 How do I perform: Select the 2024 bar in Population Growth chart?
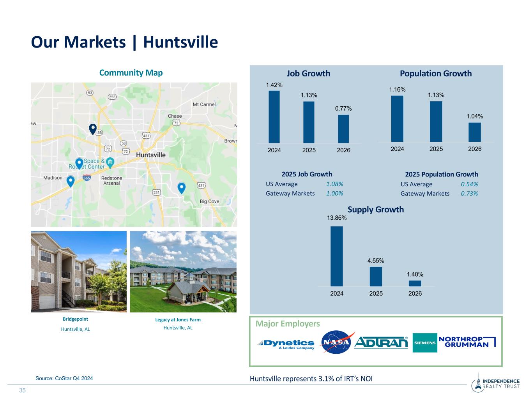point(397,118)
